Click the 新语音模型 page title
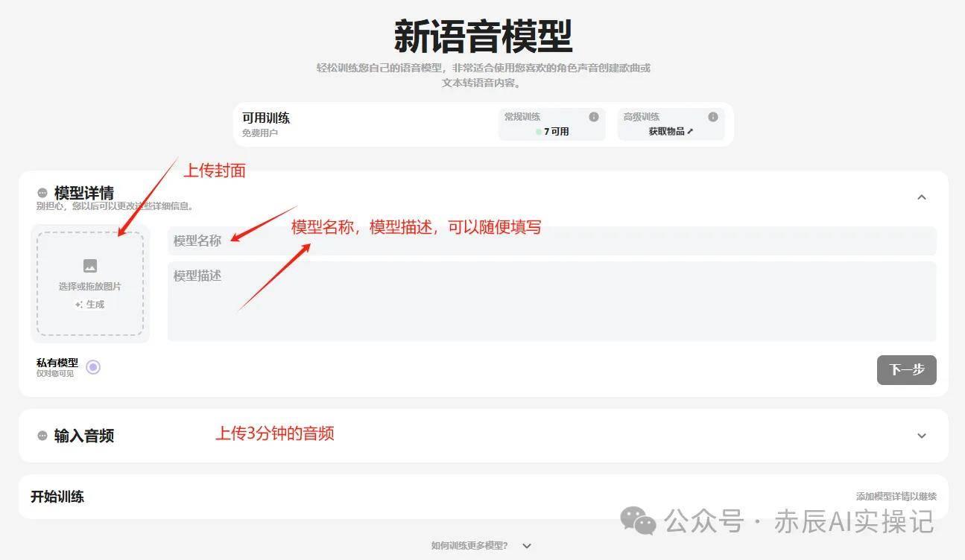Viewport: 965px width, 560px height. (483, 36)
